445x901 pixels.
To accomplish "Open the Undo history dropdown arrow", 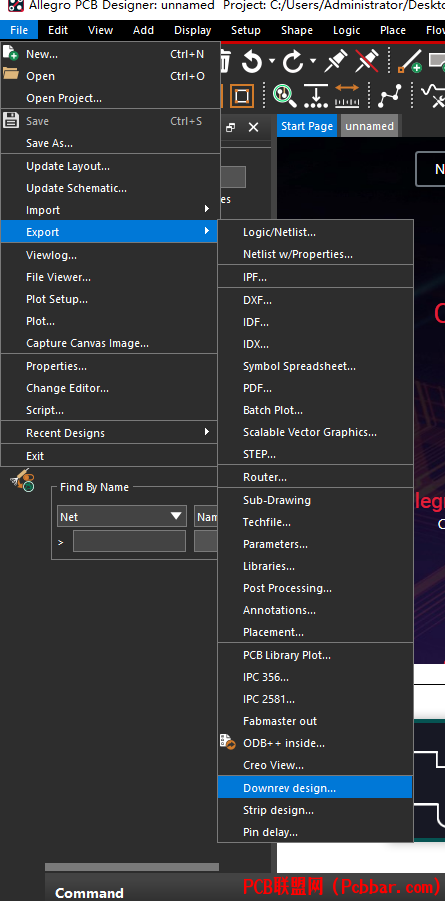I will 271,61.
